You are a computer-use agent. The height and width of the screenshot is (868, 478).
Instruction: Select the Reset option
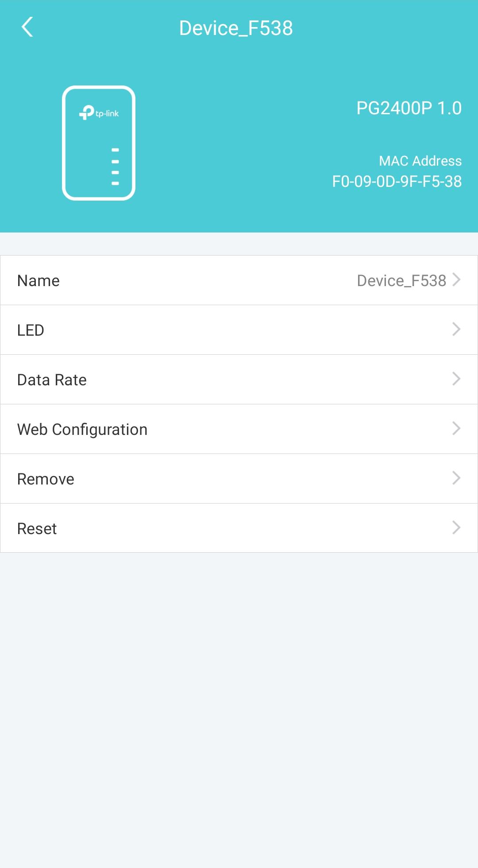[x=239, y=528]
